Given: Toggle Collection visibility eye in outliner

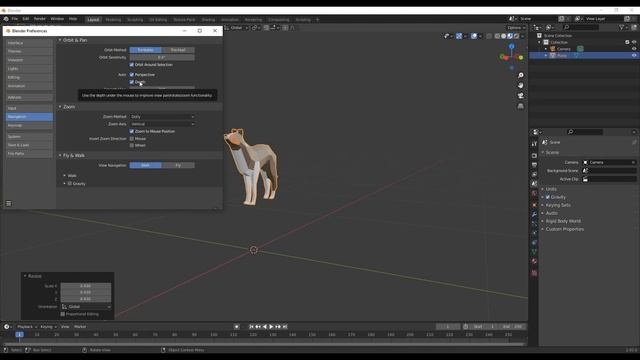Looking at the screenshot, I should [634, 42].
